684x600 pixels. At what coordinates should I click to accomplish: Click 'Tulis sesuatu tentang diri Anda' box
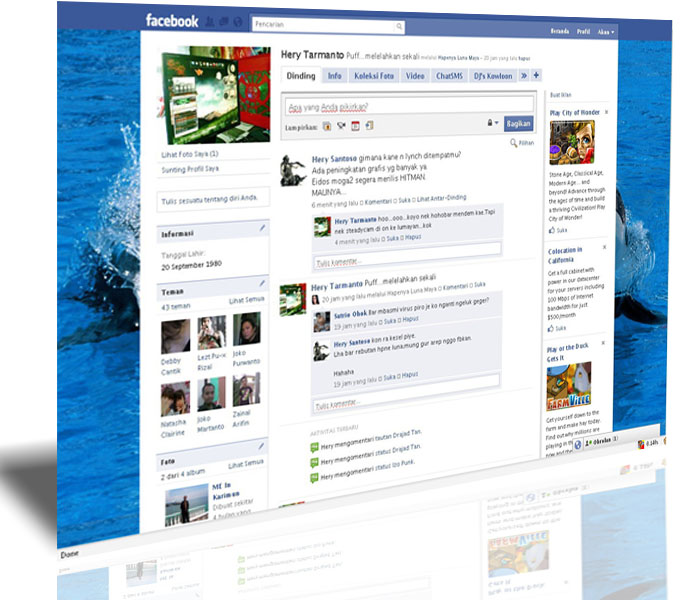213,200
